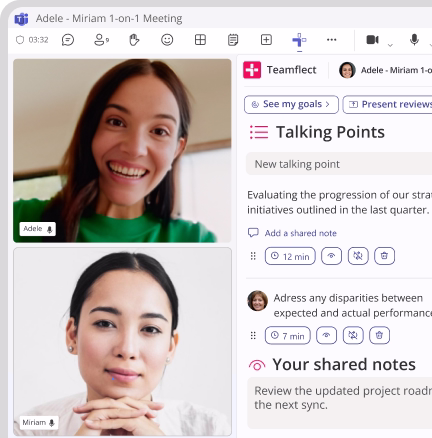Screen dimensions: 432x438
Task: Delete the 7 min talking point
Action: pos(379,335)
